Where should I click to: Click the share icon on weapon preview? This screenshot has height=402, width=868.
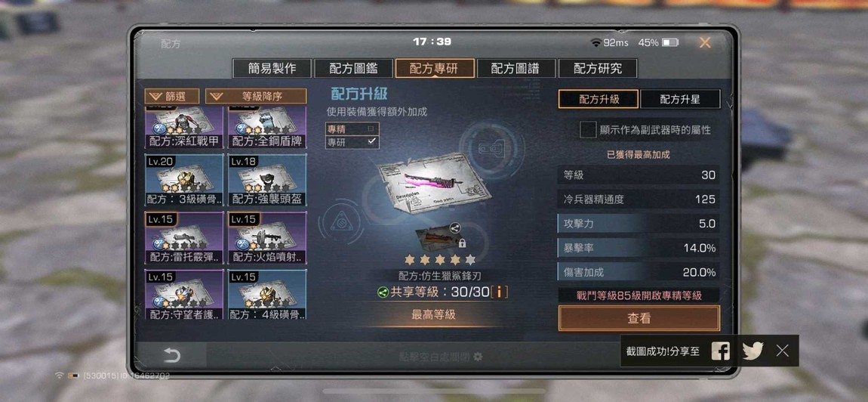tap(454, 227)
